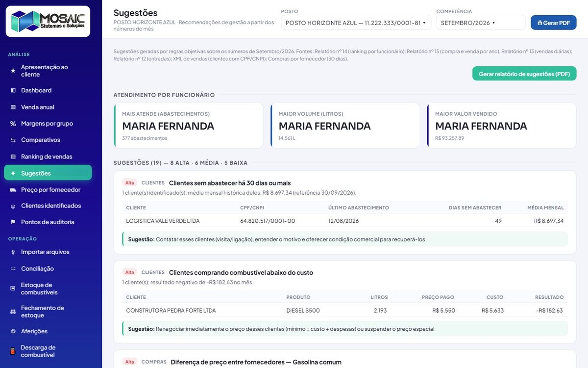
Task: Click the 49 days without fueling value
Action: pyautogui.click(x=498, y=221)
